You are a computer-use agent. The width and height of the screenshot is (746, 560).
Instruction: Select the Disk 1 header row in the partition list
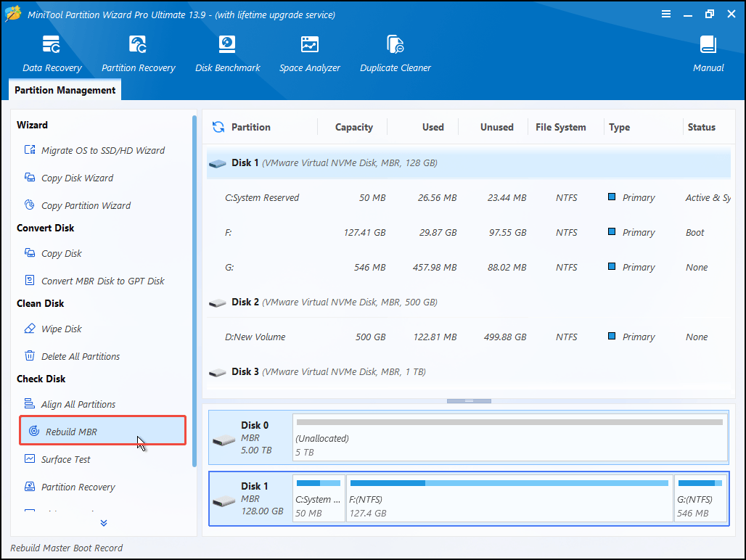469,163
